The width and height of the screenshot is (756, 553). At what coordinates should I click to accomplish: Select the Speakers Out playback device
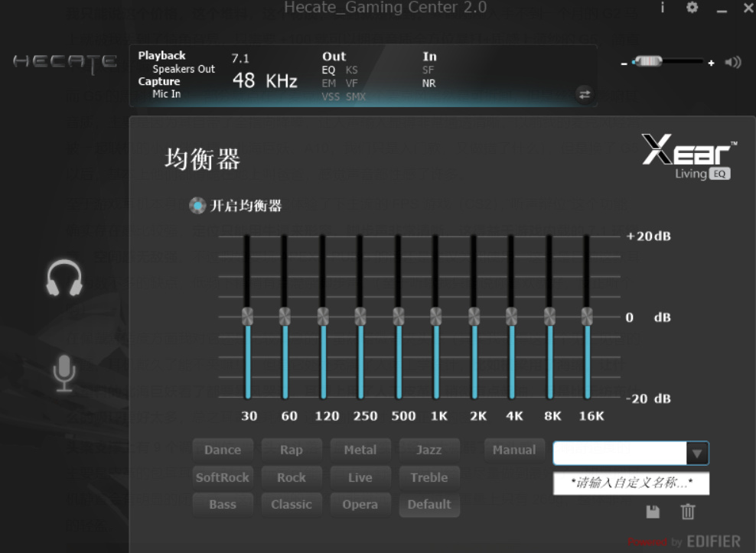[x=184, y=69]
